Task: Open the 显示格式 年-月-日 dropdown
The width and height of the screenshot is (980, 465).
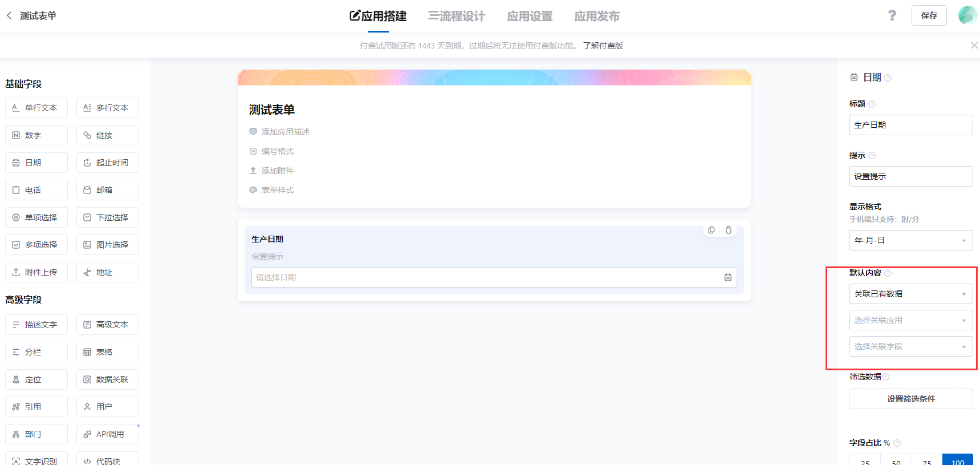Action: pyautogui.click(x=911, y=240)
